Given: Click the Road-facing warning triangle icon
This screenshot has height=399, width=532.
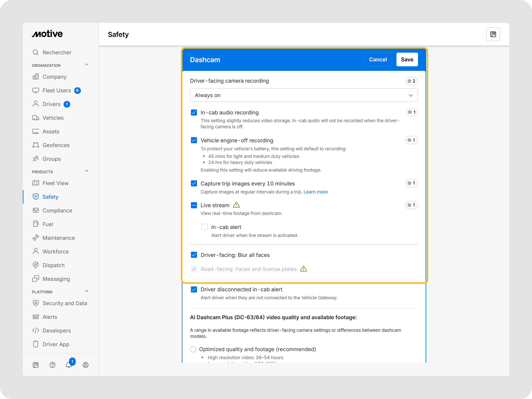Looking at the screenshot, I should point(303,269).
